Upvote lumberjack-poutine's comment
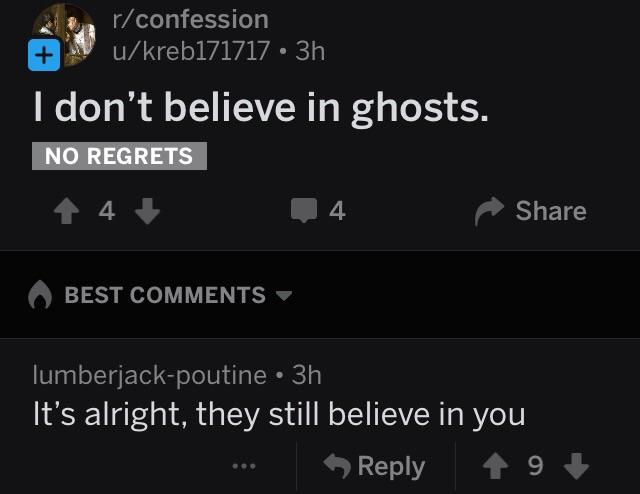This screenshot has height=494, width=640. pyautogui.click(x=495, y=465)
